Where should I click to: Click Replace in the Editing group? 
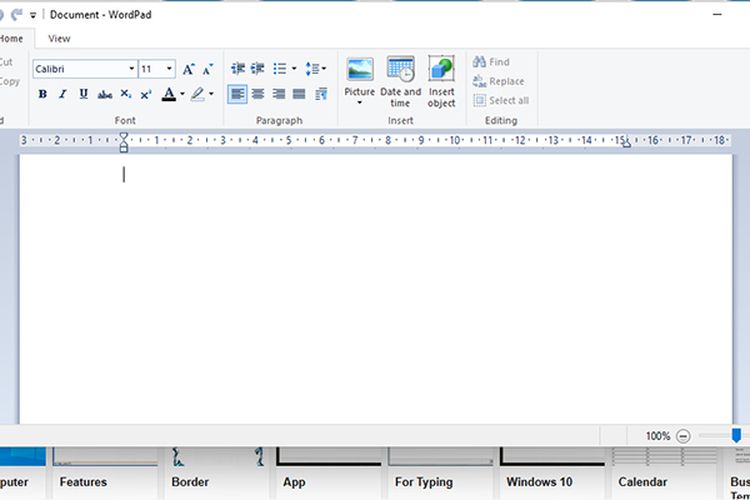click(x=498, y=81)
